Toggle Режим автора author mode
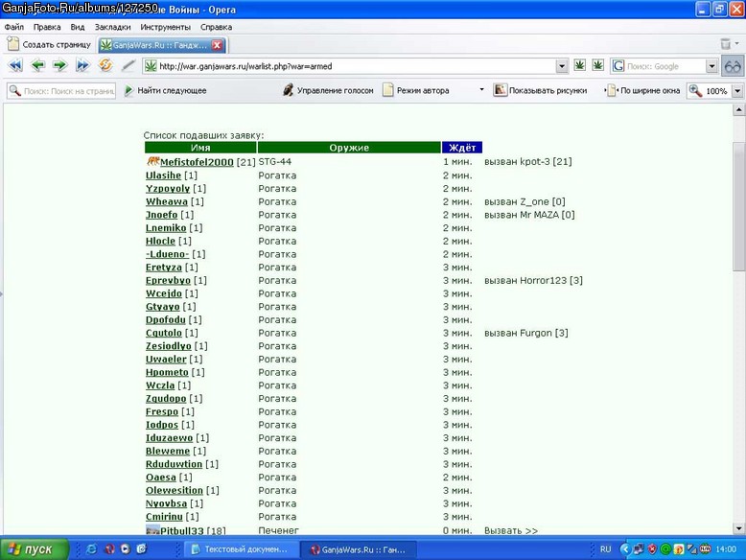This screenshot has width=746, height=560. tap(416, 90)
